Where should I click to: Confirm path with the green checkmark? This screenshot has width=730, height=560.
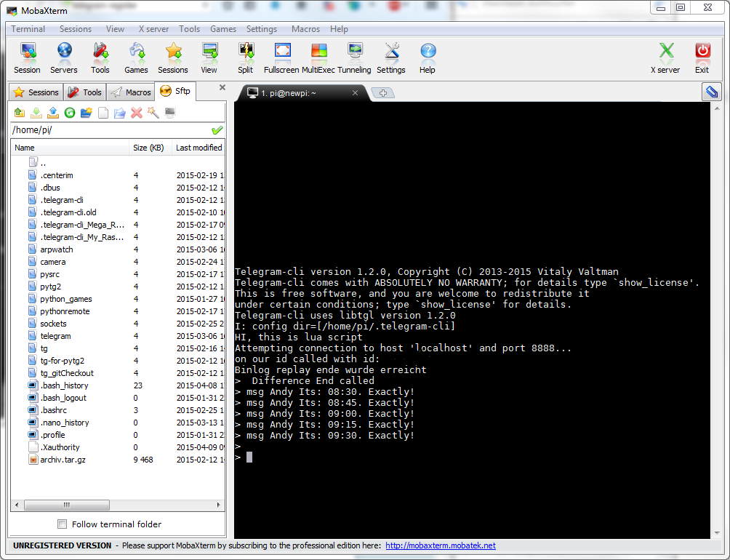point(217,130)
